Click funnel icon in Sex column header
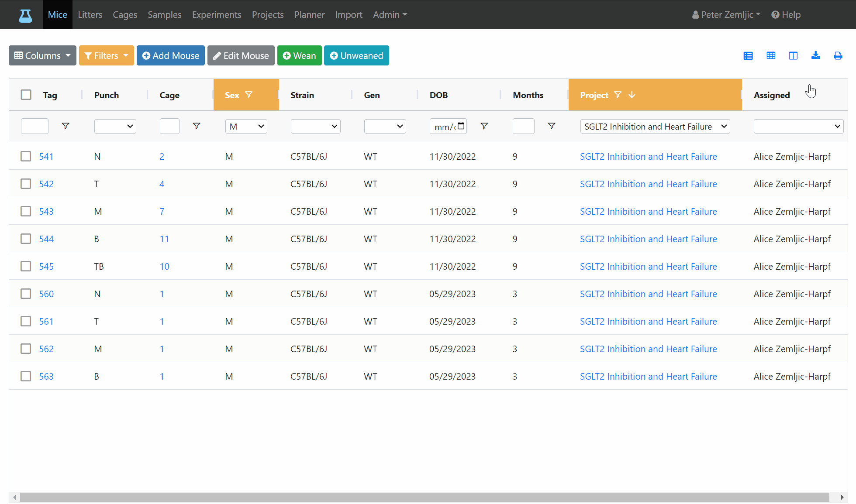 249,95
